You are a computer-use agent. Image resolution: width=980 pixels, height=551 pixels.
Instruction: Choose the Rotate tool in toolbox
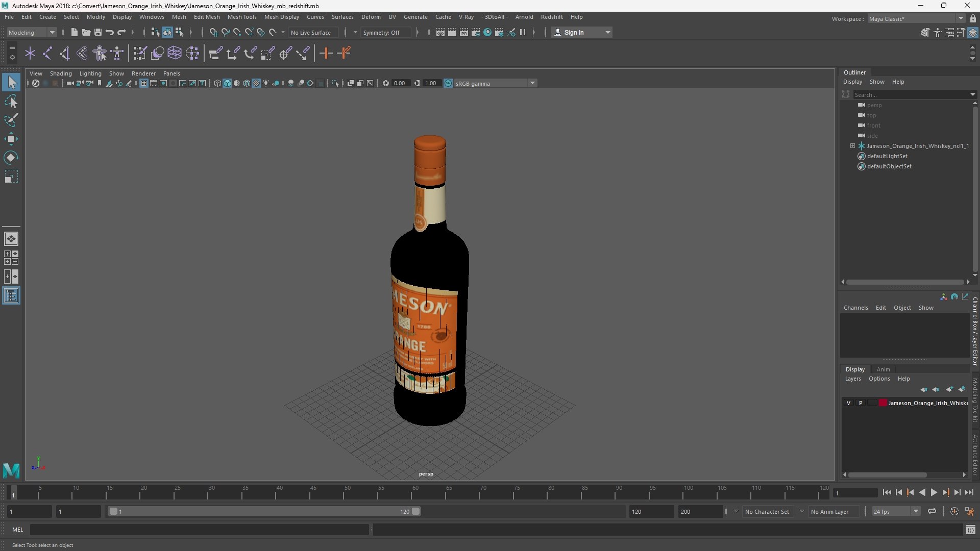pyautogui.click(x=11, y=158)
